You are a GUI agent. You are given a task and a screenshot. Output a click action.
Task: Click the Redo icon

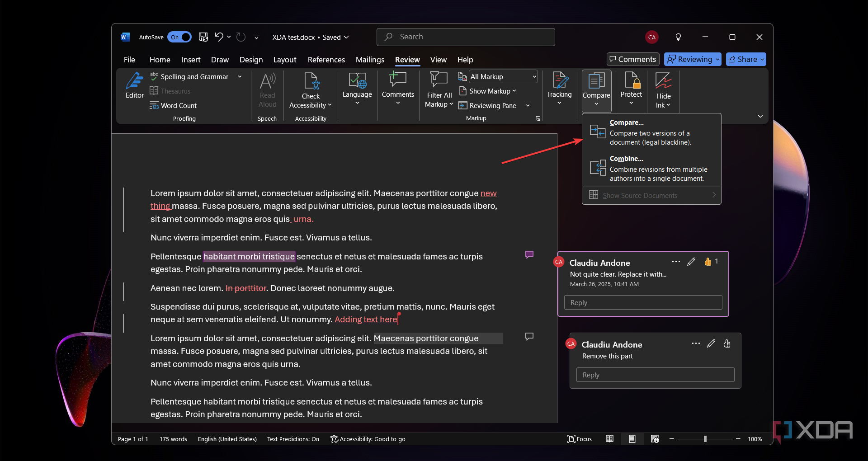coord(241,37)
